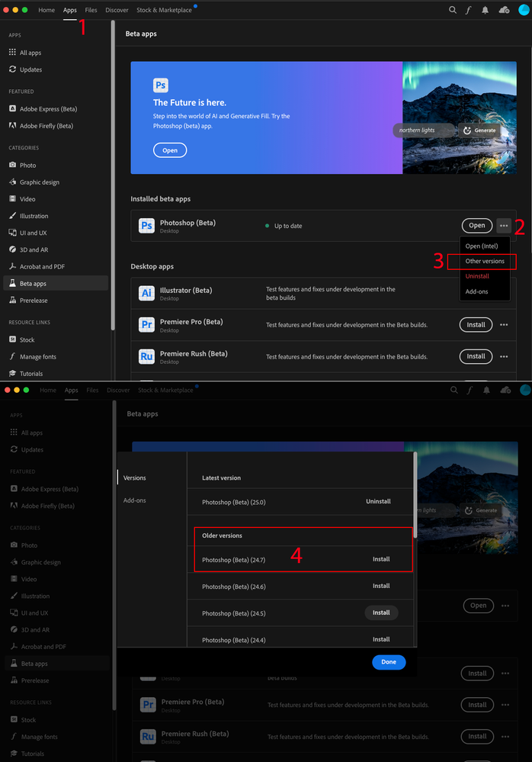Viewport: 532px width, 762px height.
Task: Click Open in the undimmed Future is here banner
Action: 170,150
